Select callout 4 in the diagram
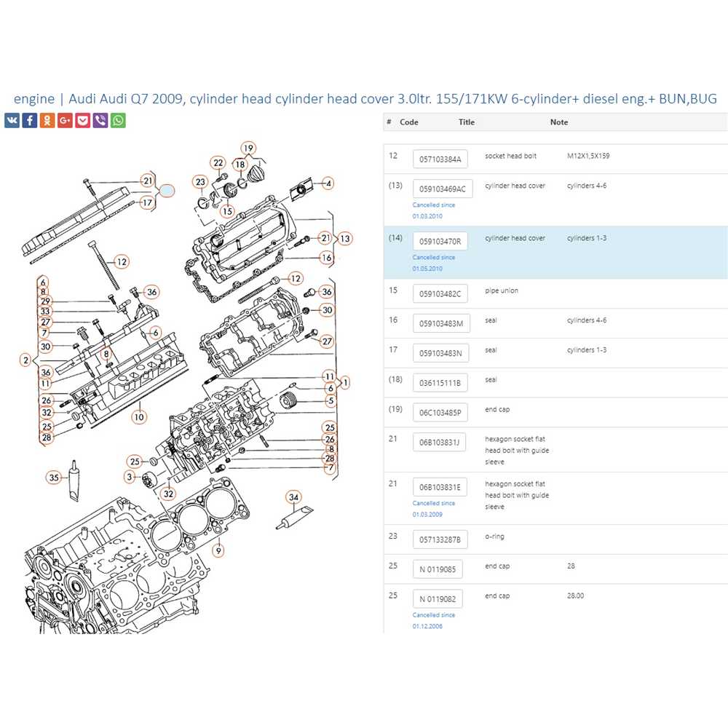The width and height of the screenshot is (728, 728). 328,183
